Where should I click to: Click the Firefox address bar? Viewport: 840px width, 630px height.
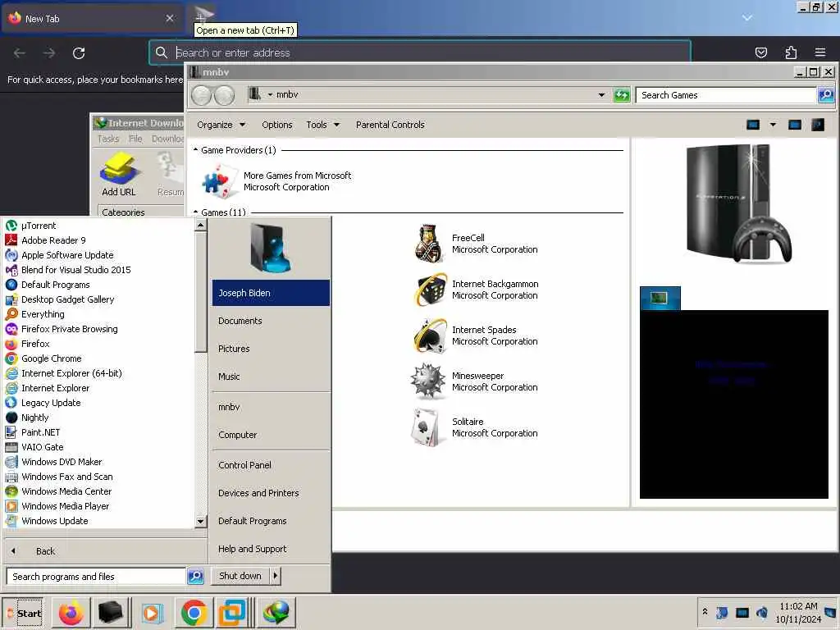point(420,52)
